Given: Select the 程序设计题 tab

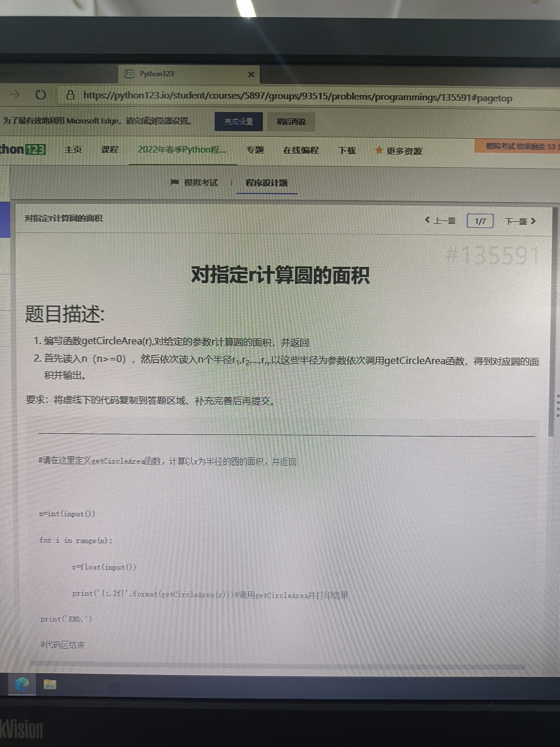Looking at the screenshot, I should coord(266,183).
